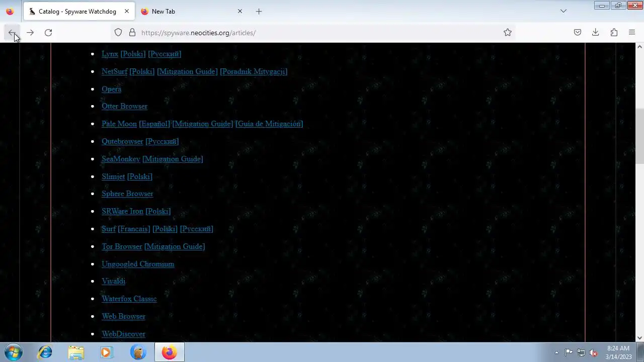Close the New Tab tab
Viewport: 644px width, 362px height.
pos(240,11)
